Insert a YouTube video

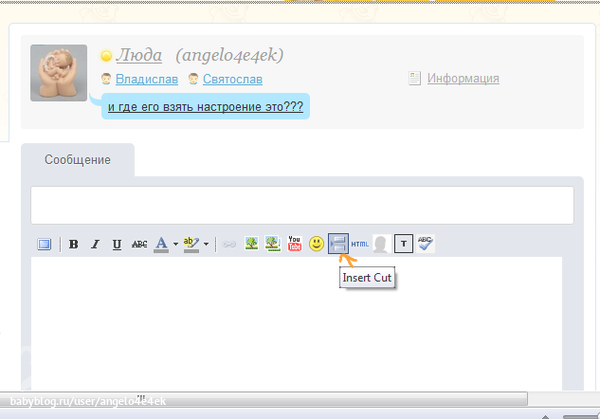295,243
